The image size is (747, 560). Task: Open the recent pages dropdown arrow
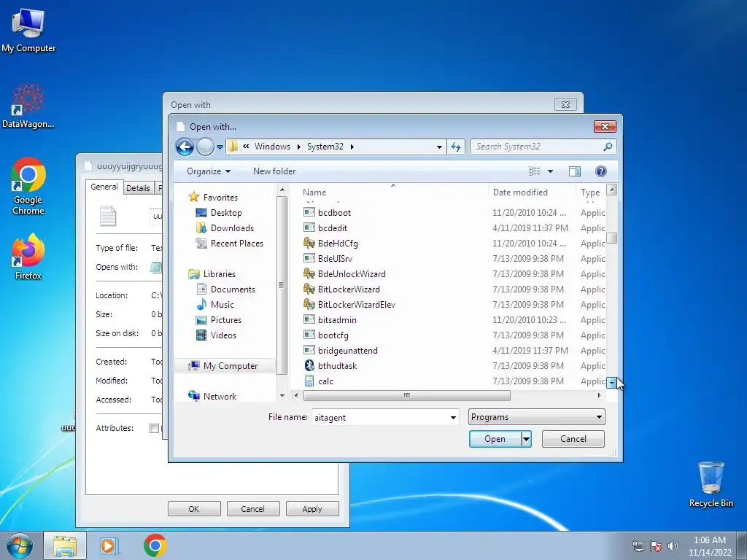(220, 147)
